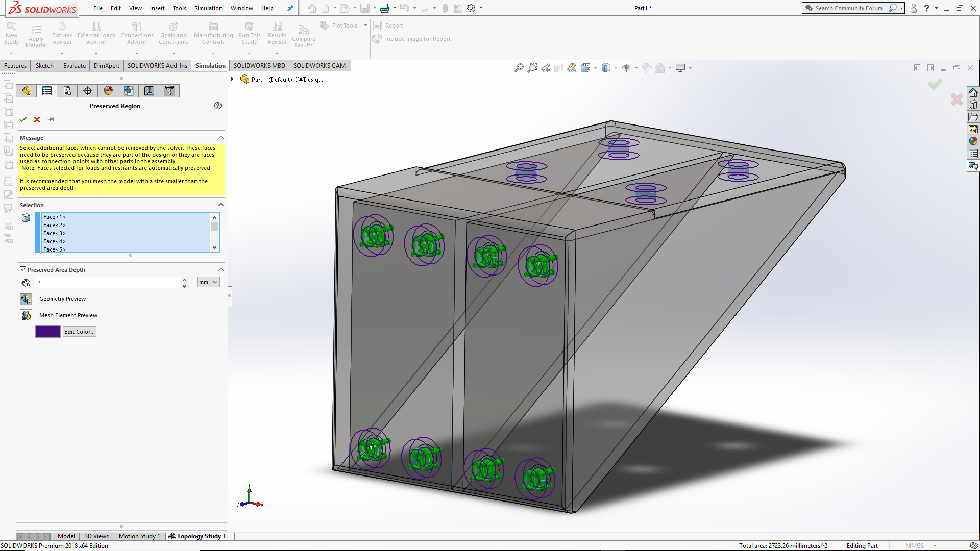
Task: Click the Zoom to Area icon
Action: (x=532, y=68)
